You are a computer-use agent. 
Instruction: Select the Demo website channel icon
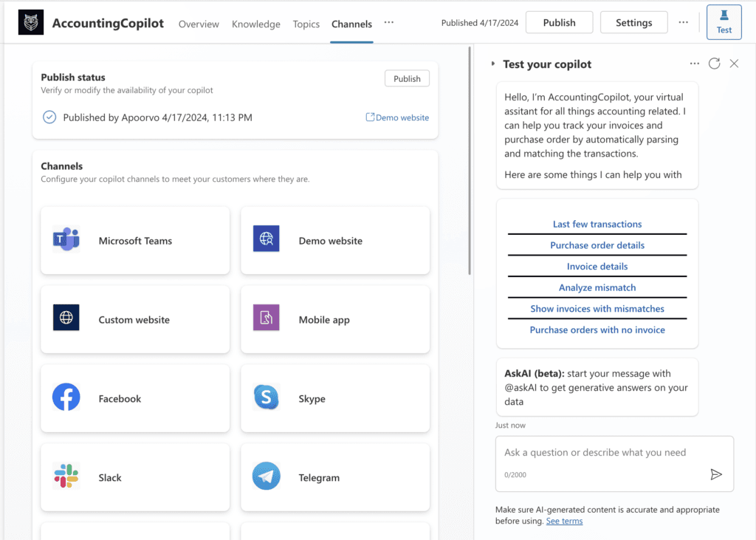pos(266,240)
